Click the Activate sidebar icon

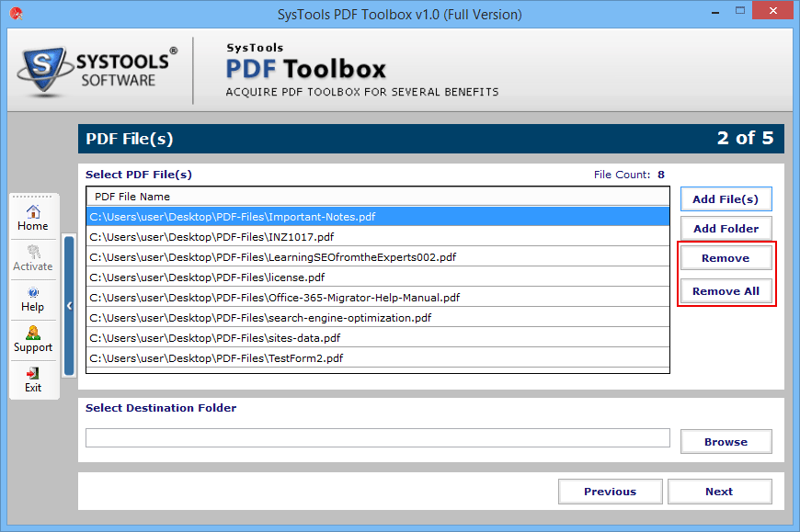click(33, 258)
